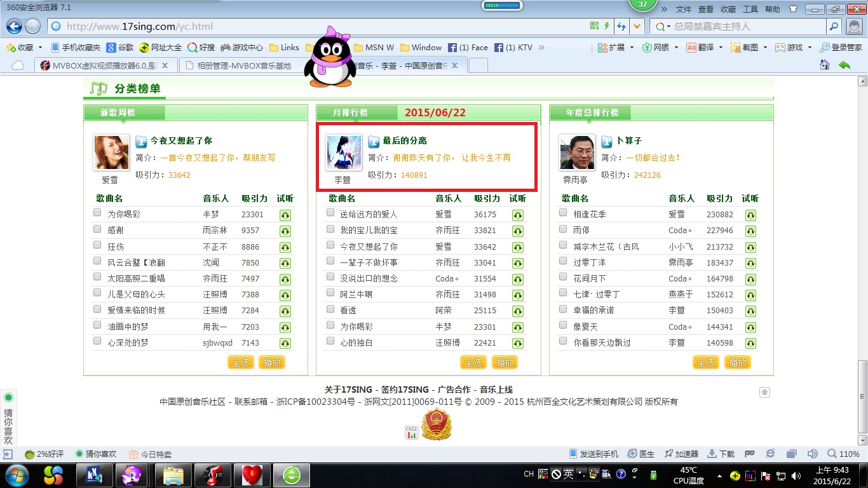Viewport: 868px width, 488px height.
Task: Open the 下载 download manager in status bar
Action: (x=721, y=454)
